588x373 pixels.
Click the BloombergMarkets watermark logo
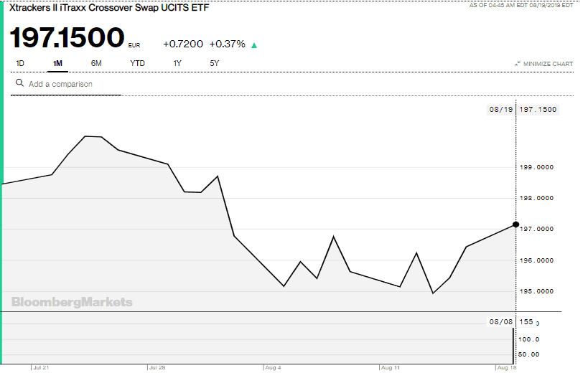click(72, 302)
